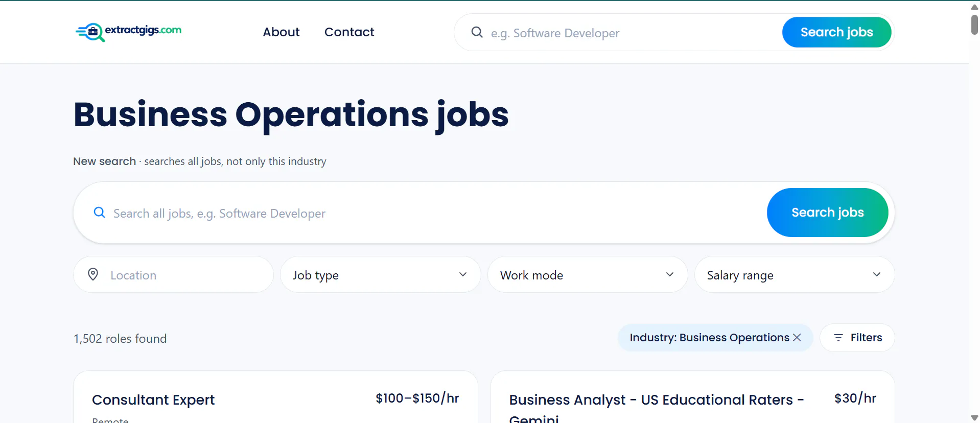Click the New search label
Screen dimensions: 980x423
click(104, 161)
